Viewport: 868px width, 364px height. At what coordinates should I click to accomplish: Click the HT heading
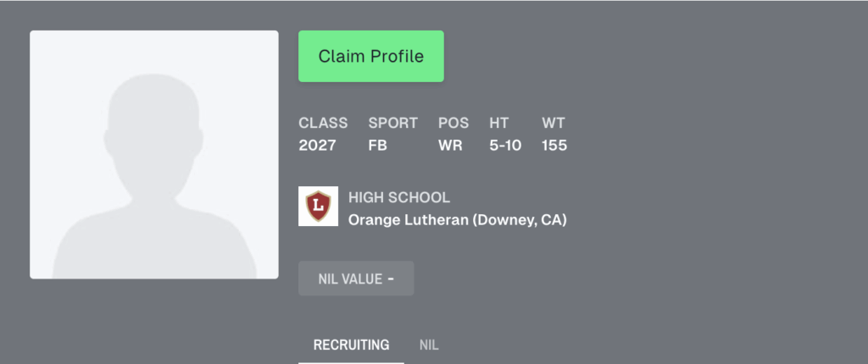click(498, 123)
